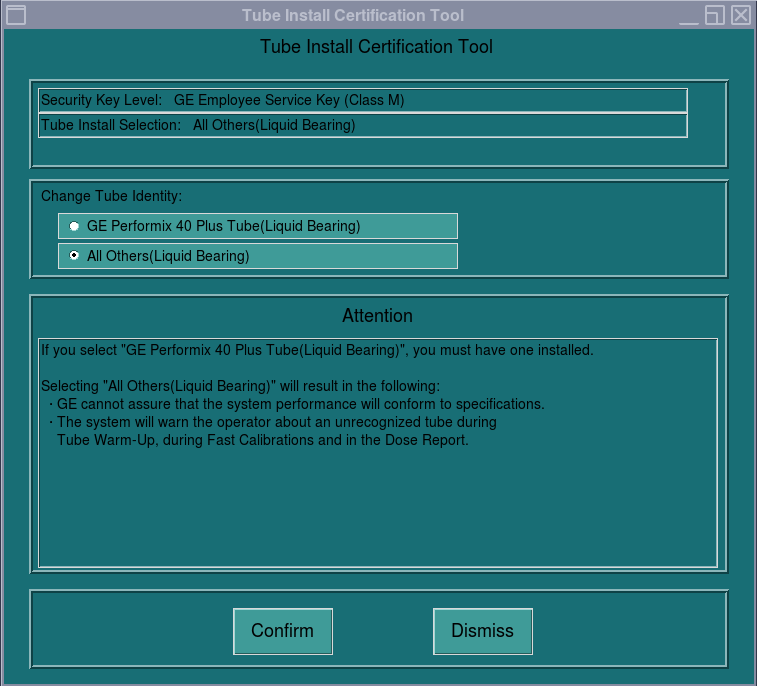Select GE Performix 40 Plus Tube radio button
This screenshot has height=686, width=757.
tap(74, 226)
